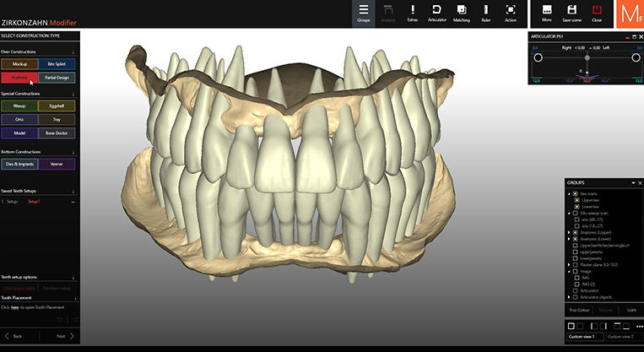Expand the Plaster plane tree node
Screen dimensions: 644x352
click(567, 264)
